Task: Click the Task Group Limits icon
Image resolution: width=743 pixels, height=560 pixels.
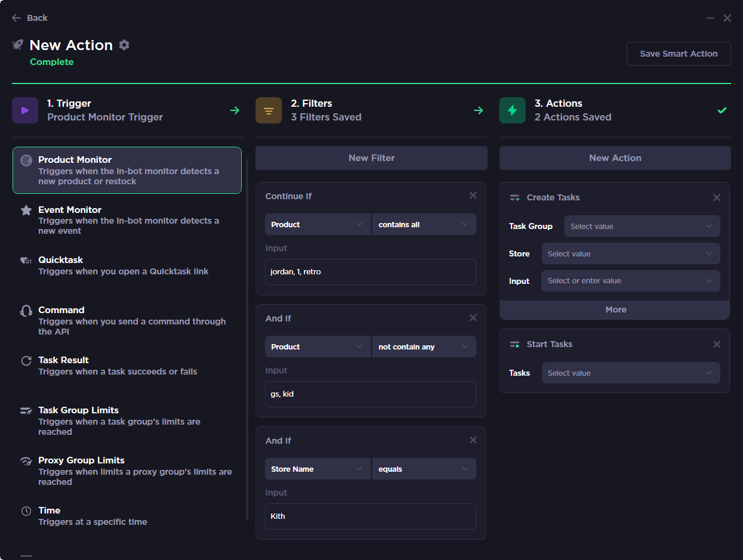Action: (26, 411)
